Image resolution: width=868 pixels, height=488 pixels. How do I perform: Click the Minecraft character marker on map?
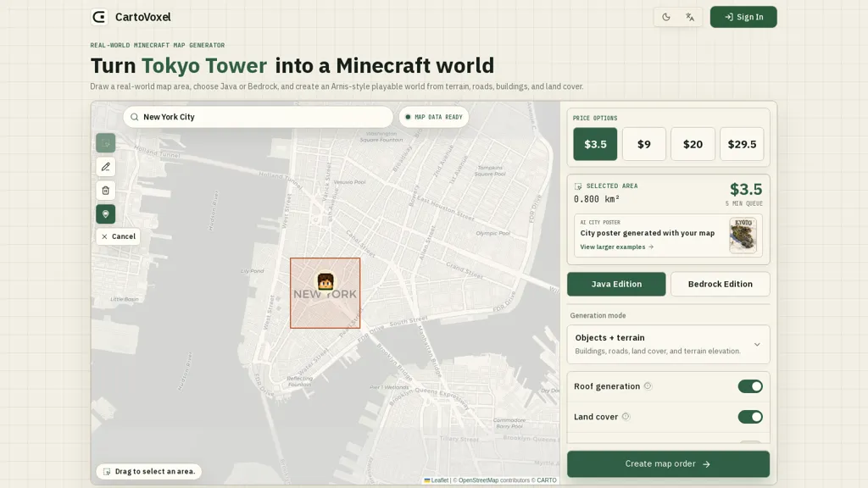click(325, 281)
